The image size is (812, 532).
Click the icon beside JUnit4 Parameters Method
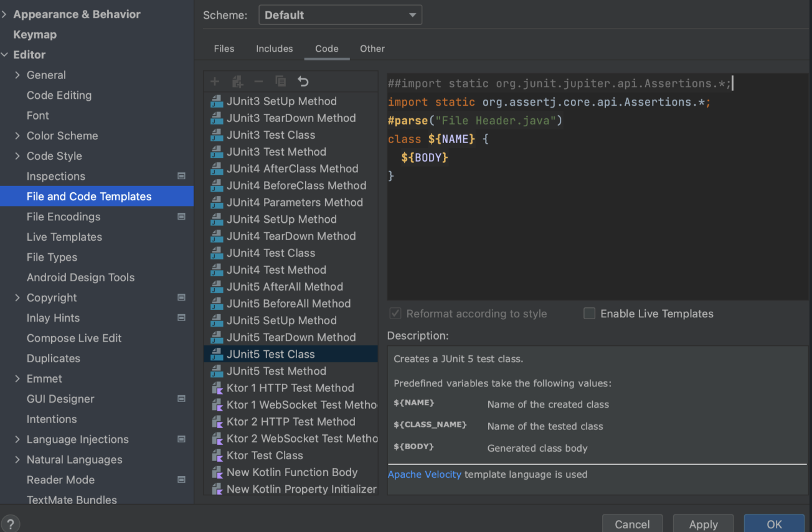tap(217, 203)
